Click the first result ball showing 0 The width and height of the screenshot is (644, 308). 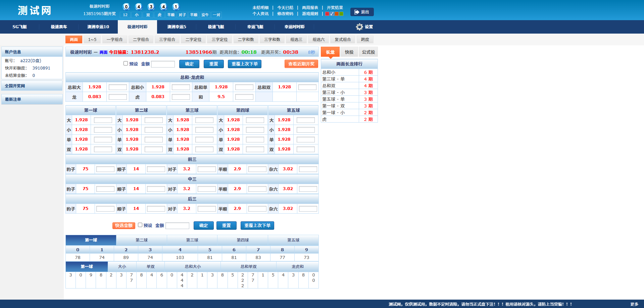pos(126,7)
